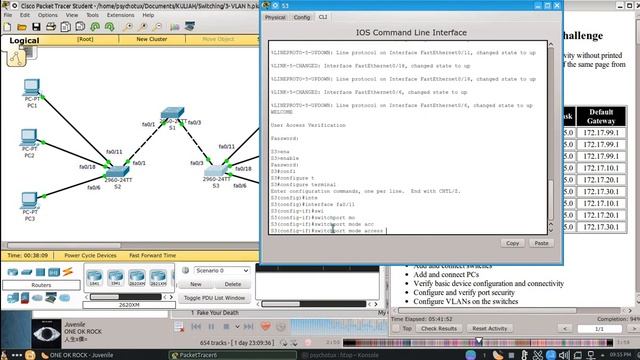
Task: Click the New Cluster button
Action: tap(152, 39)
